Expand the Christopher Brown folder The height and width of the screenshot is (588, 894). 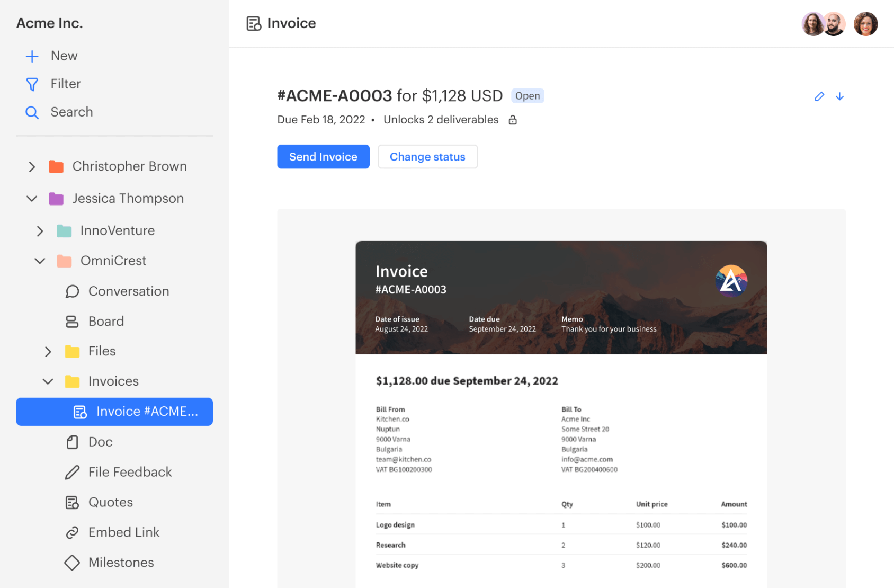pos(32,166)
